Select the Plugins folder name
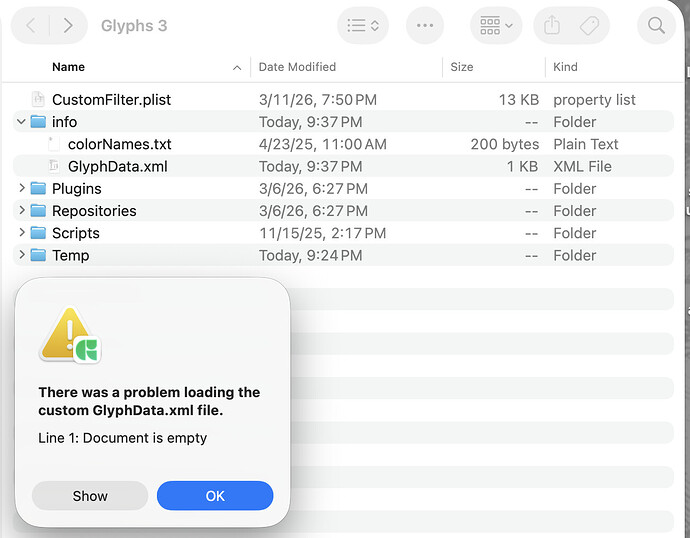 [x=77, y=189]
